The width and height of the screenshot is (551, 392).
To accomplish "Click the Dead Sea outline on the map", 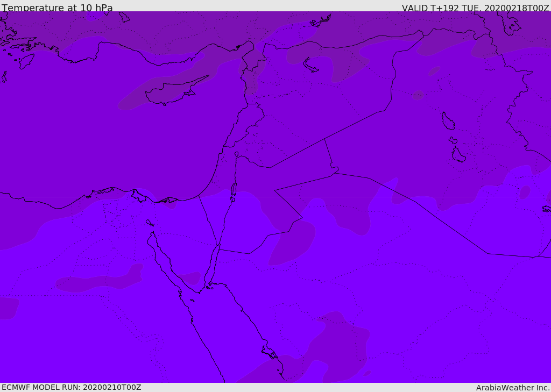I will [x=234, y=191].
